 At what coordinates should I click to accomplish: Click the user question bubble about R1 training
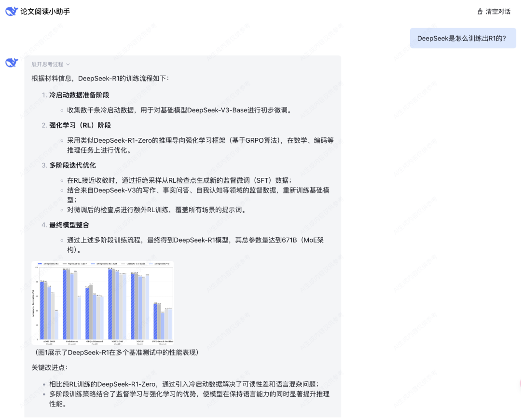pos(463,38)
